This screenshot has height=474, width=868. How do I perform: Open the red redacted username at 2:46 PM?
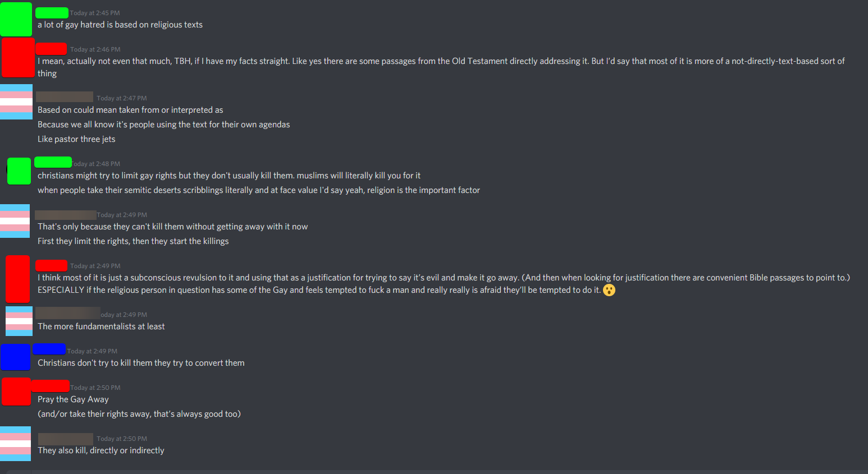(x=51, y=49)
